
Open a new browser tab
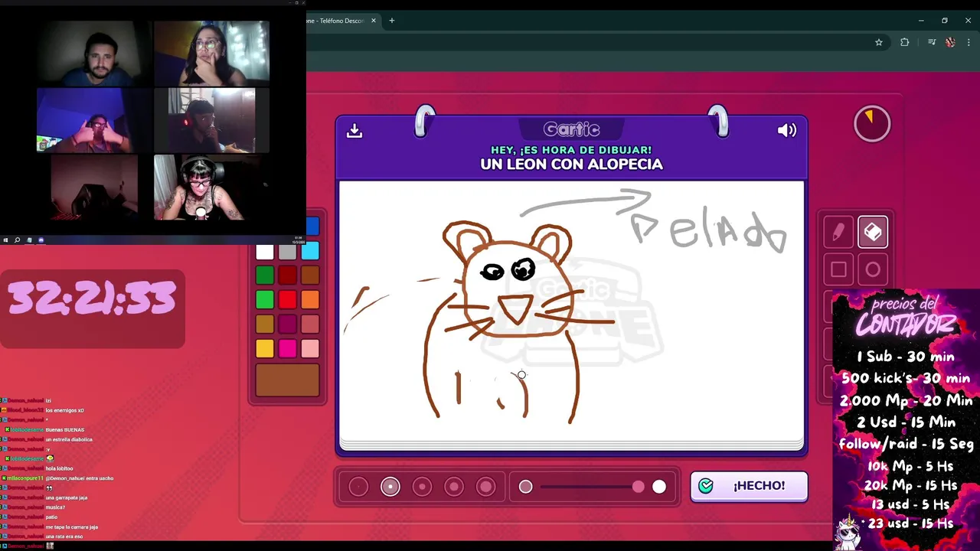click(x=392, y=21)
